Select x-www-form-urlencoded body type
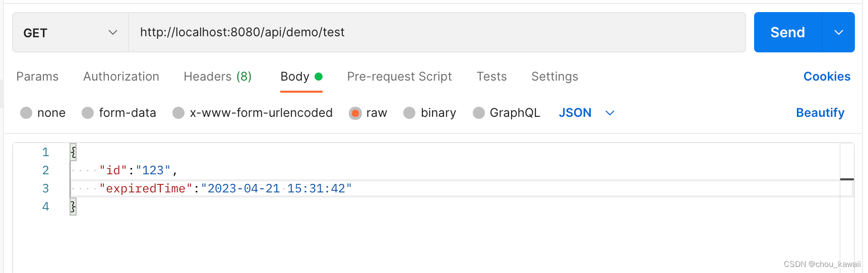 click(x=178, y=113)
